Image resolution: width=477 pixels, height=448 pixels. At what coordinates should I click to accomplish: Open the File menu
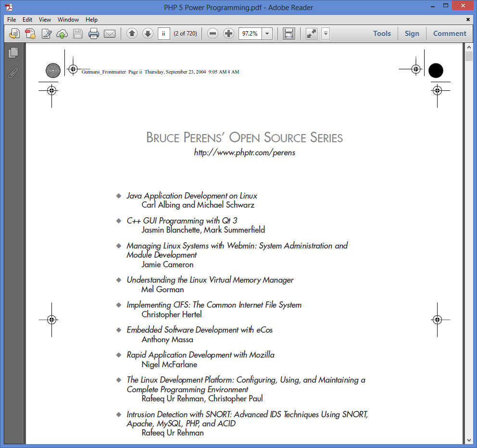pos(12,19)
